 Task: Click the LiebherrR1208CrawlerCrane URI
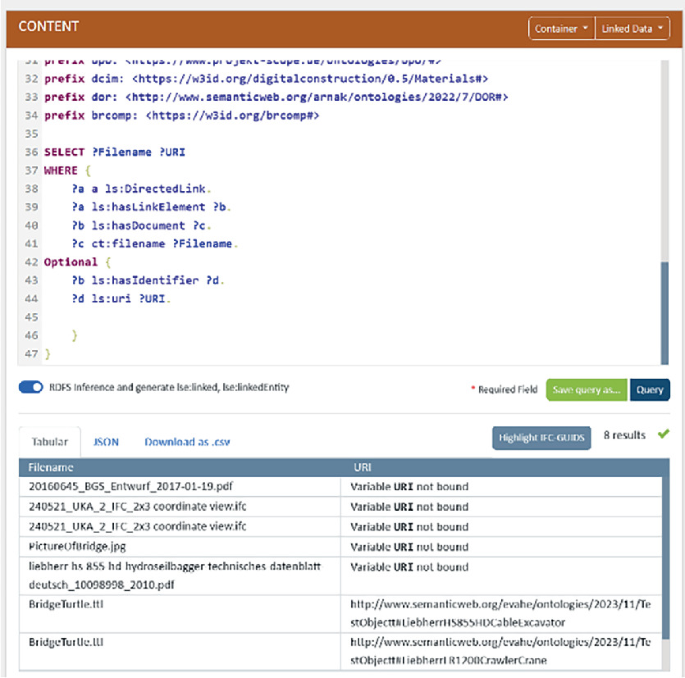tap(499, 650)
